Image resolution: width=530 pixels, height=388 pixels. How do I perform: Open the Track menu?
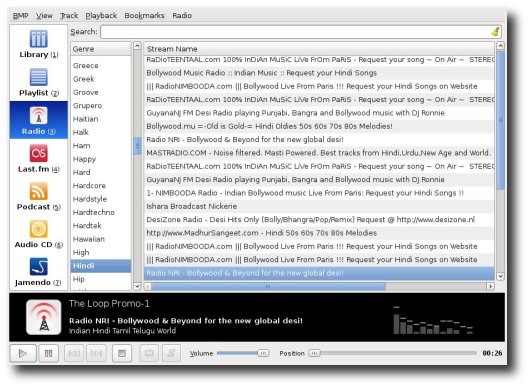coord(69,16)
